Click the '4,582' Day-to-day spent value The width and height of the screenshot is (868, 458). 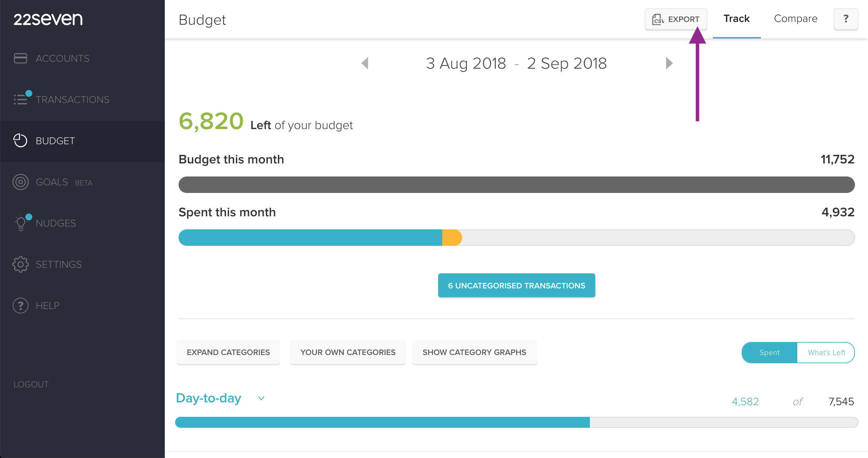click(x=745, y=402)
